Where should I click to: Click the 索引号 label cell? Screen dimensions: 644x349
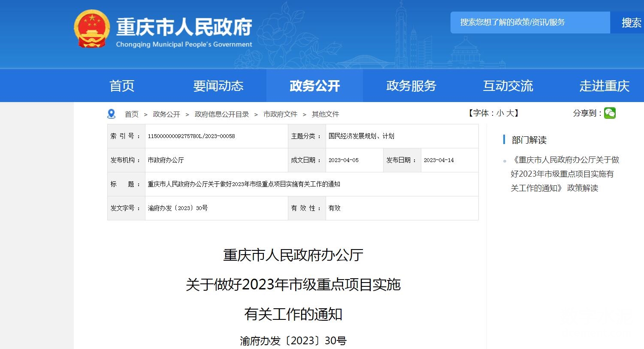126,136
